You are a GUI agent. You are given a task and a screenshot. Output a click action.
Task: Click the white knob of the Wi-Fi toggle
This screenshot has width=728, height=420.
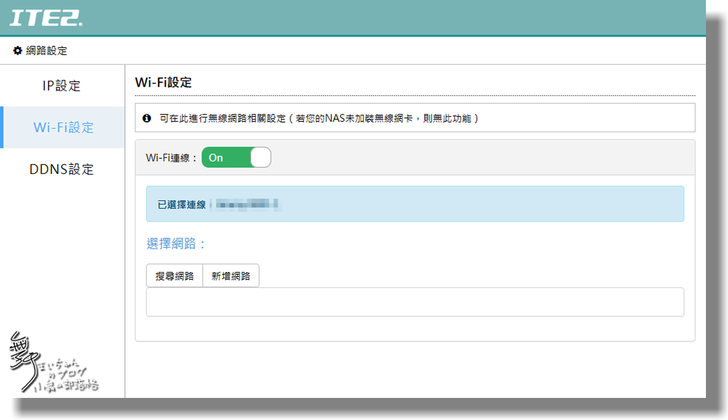click(x=260, y=157)
